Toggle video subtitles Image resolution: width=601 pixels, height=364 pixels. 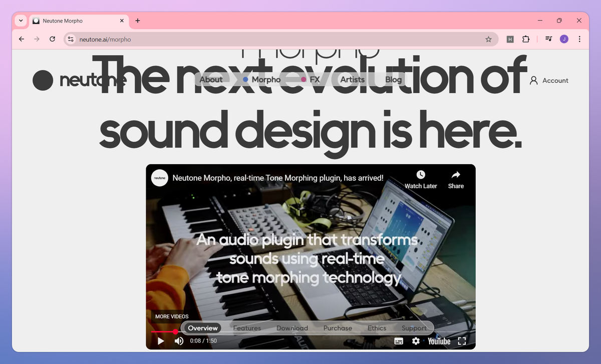tap(399, 341)
